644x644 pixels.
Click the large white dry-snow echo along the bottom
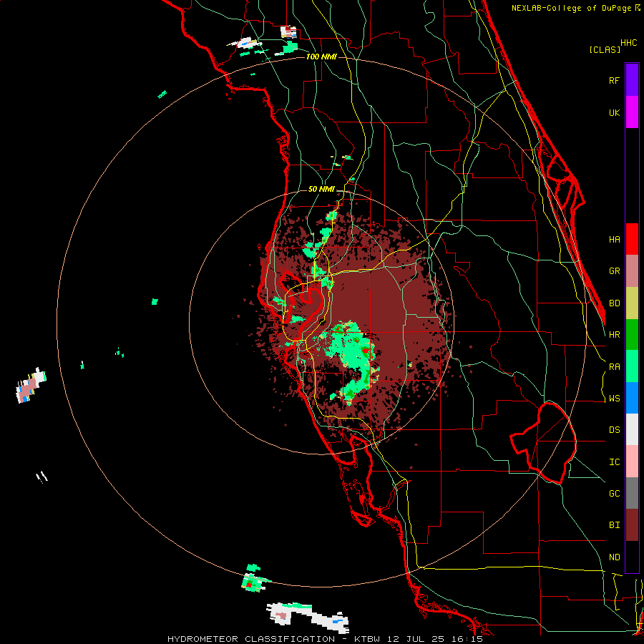[308, 618]
